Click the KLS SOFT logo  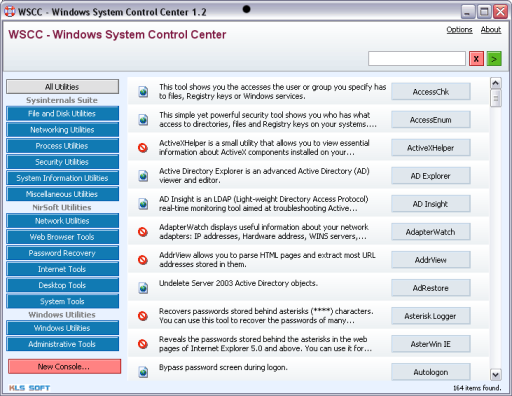(29, 388)
